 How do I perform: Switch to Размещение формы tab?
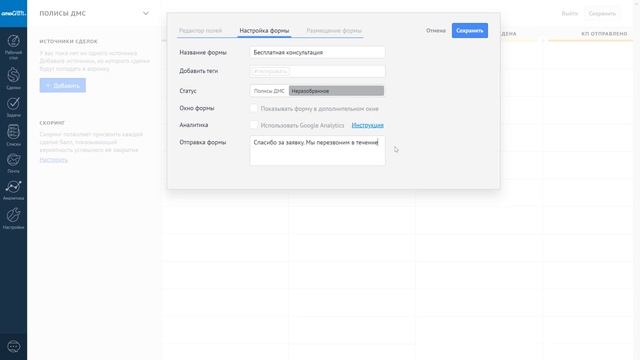(334, 31)
